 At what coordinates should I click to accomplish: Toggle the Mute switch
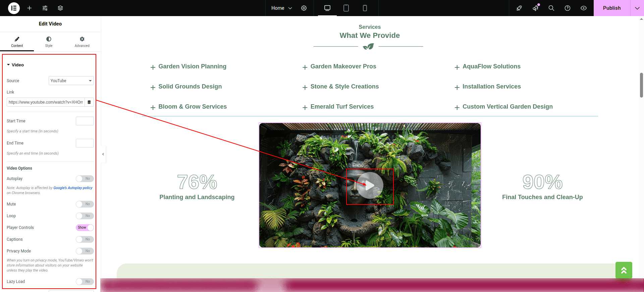[x=85, y=204]
